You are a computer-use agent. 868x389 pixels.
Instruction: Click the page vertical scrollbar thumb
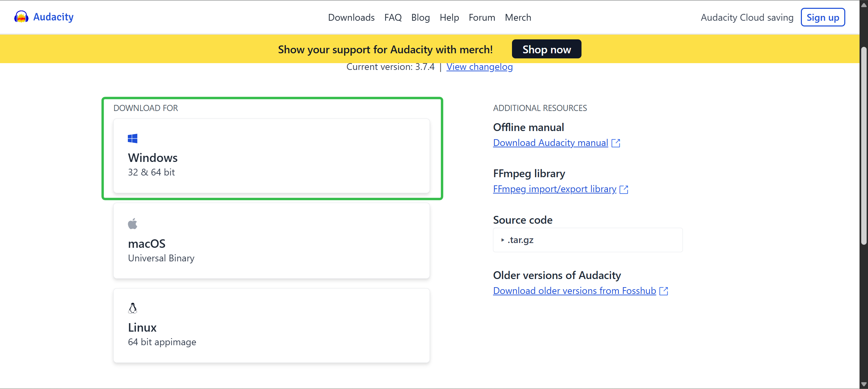tap(864, 146)
